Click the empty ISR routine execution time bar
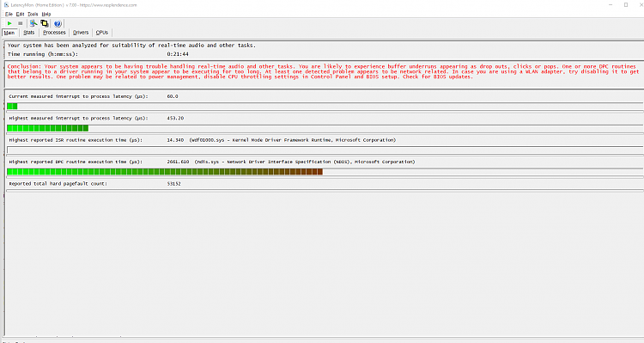Screen dimensions: 644x343 coord(325,150)
